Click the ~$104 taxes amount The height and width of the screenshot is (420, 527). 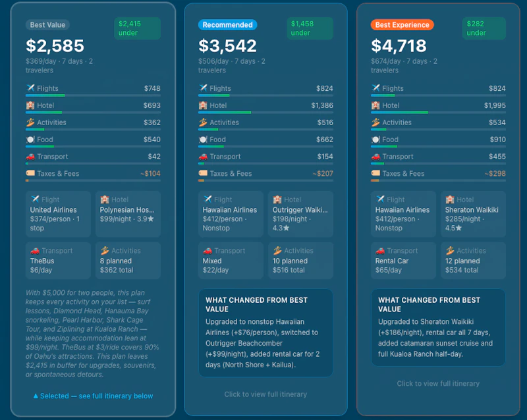tap(150, 173)
